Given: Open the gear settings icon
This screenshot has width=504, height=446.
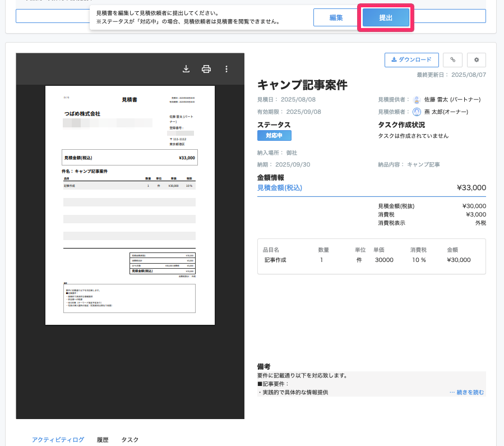Looking at the screenshot, I should click(x=477, y=59).
